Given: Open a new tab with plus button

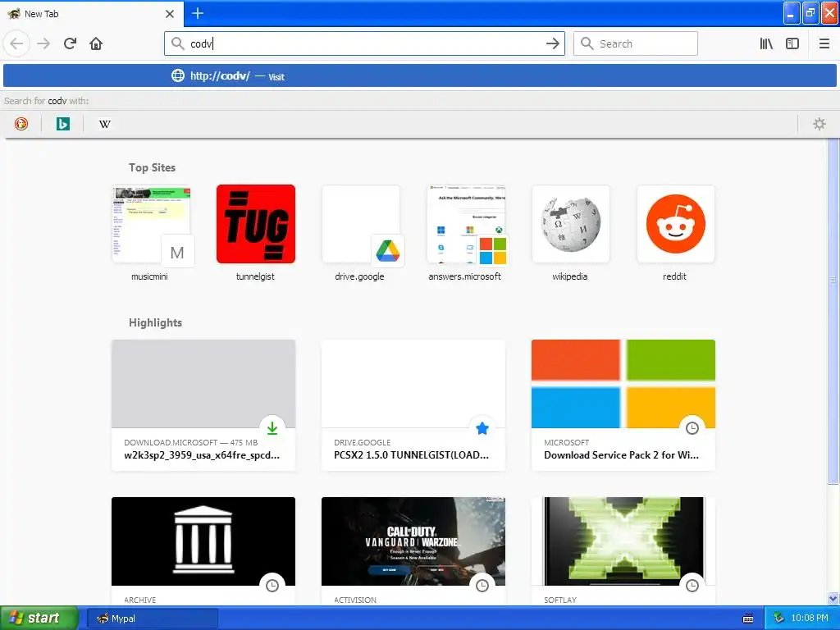Looking at the screenshot, I should (x=198, y=13).
